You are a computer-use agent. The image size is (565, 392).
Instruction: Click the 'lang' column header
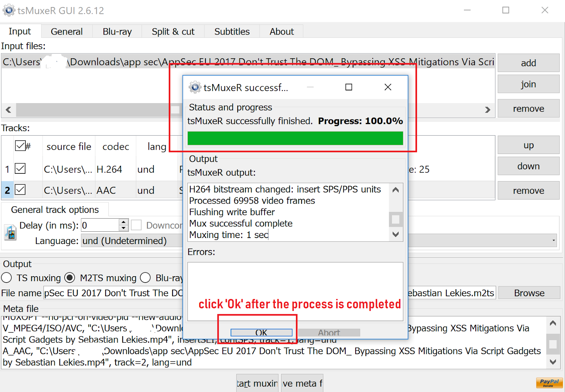coord(157,146)
